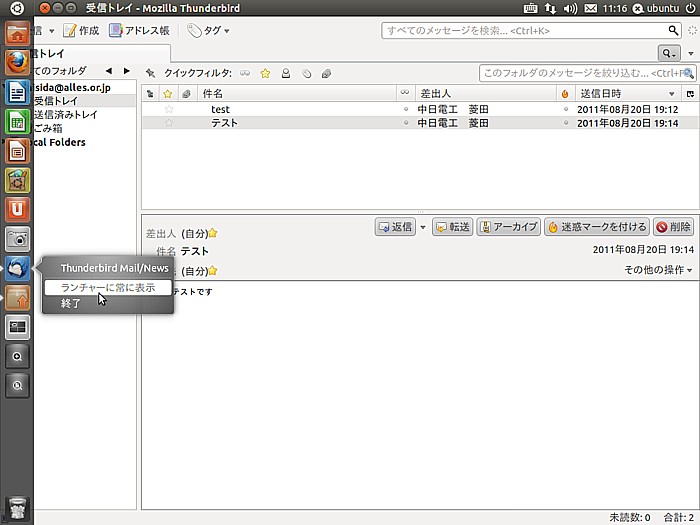Sort messages by 差出人 column
The width and height of the screenshot is (700, 525).
click(486, 94)
